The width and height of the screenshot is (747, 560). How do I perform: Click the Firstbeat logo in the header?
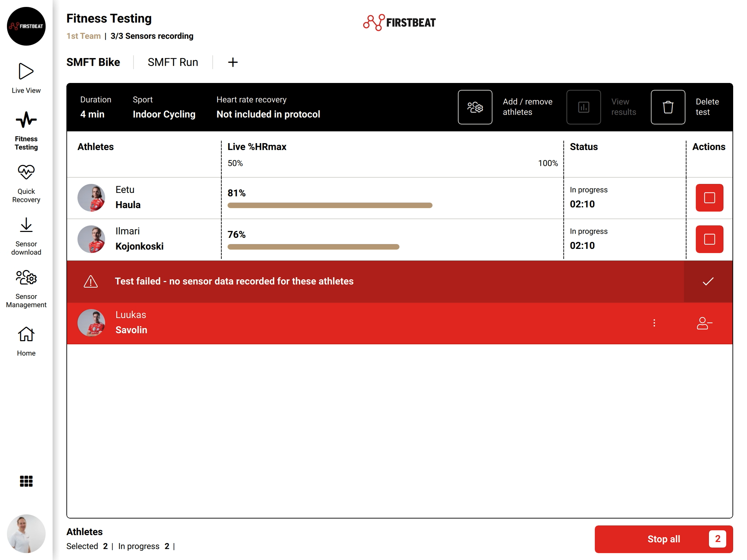coord(399,22)
